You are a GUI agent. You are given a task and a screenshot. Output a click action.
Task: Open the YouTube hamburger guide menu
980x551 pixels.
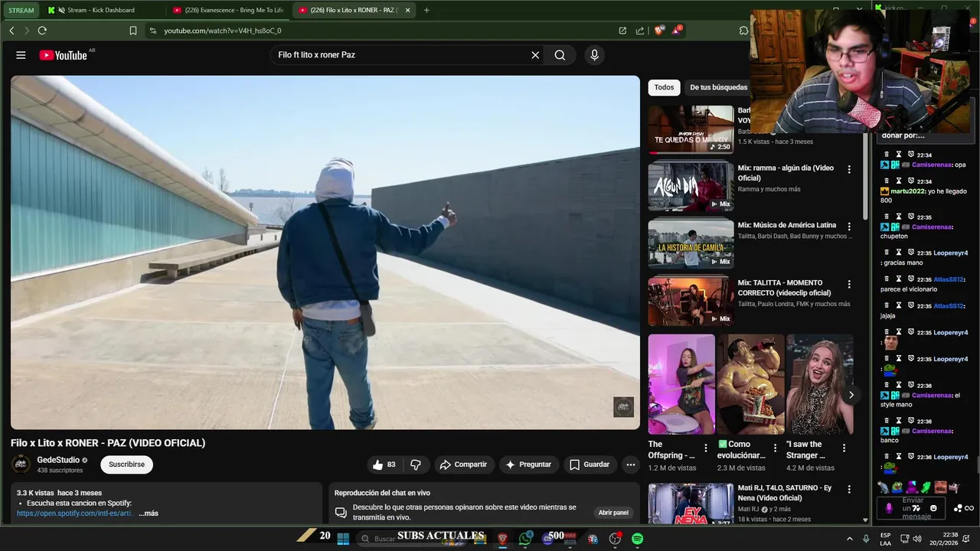click(21, 55)
